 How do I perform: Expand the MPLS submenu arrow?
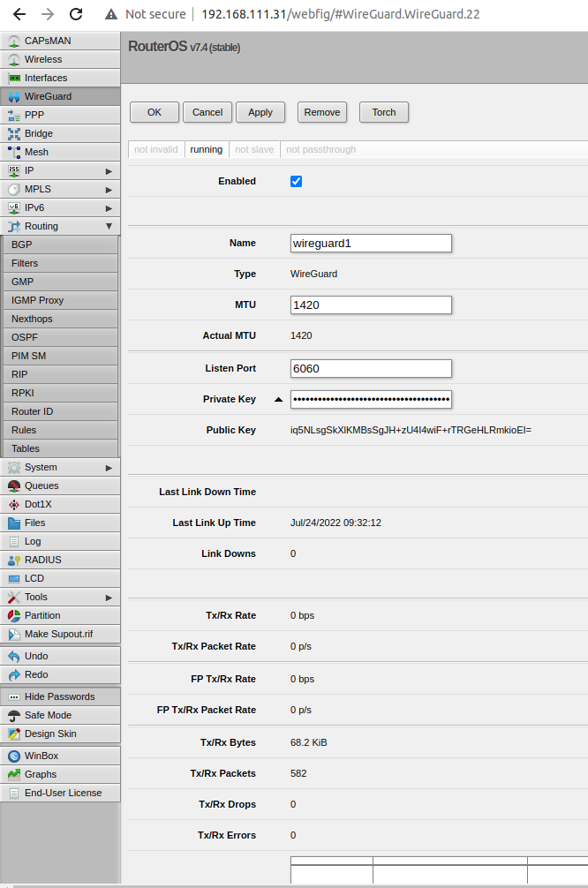pyautogui.click(x=109, y=190)
